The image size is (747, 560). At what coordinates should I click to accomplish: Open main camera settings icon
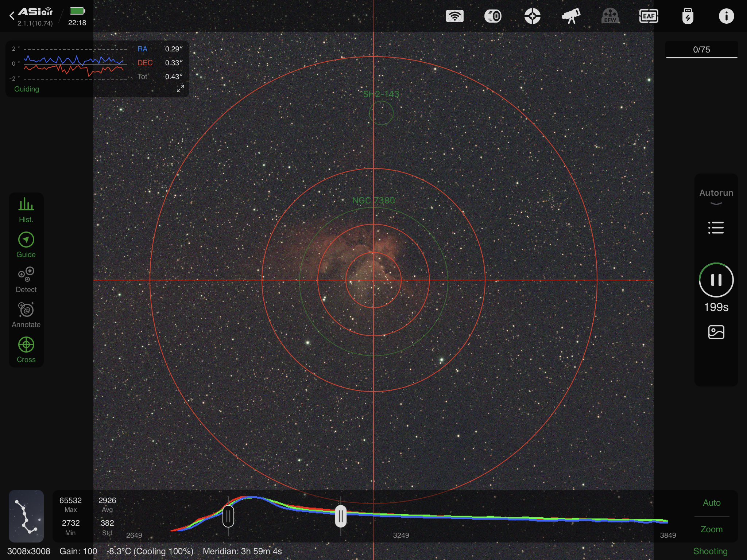pyautogui.click(x=493, y=16)
